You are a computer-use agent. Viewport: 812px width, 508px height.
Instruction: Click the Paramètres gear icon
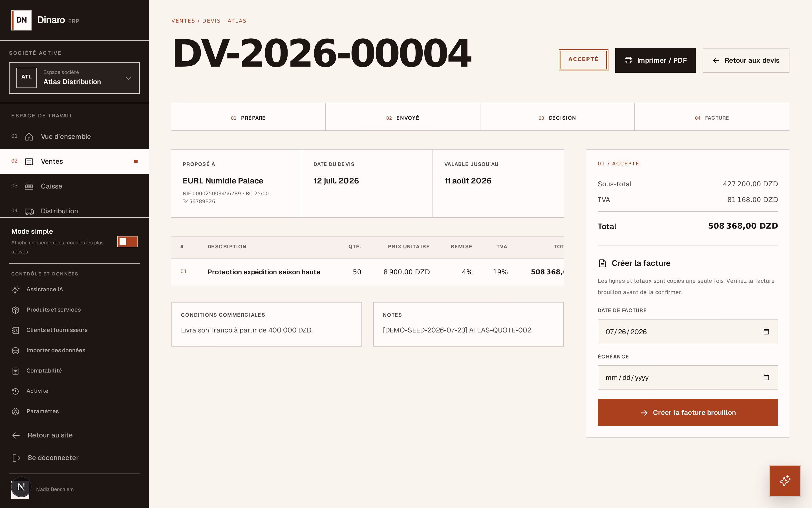16,411
